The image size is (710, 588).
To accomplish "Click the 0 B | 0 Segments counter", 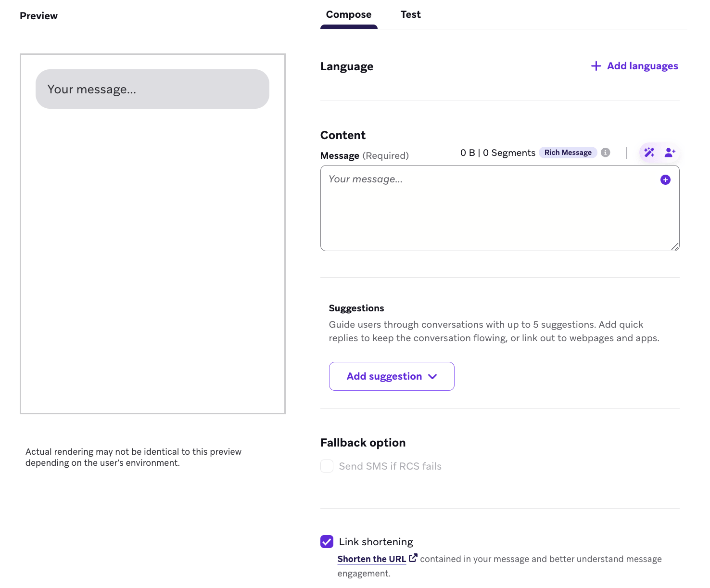I will point(497,152).
